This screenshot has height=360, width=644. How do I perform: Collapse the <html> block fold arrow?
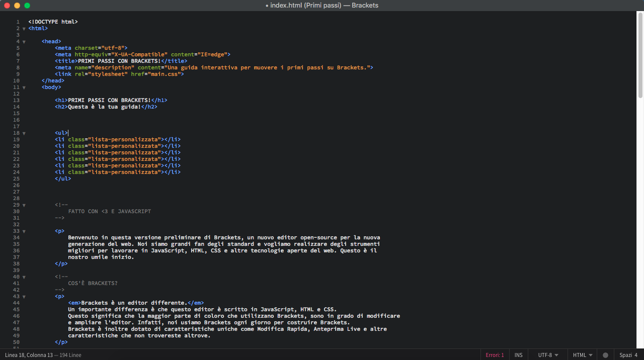click(x=24, y=29)
